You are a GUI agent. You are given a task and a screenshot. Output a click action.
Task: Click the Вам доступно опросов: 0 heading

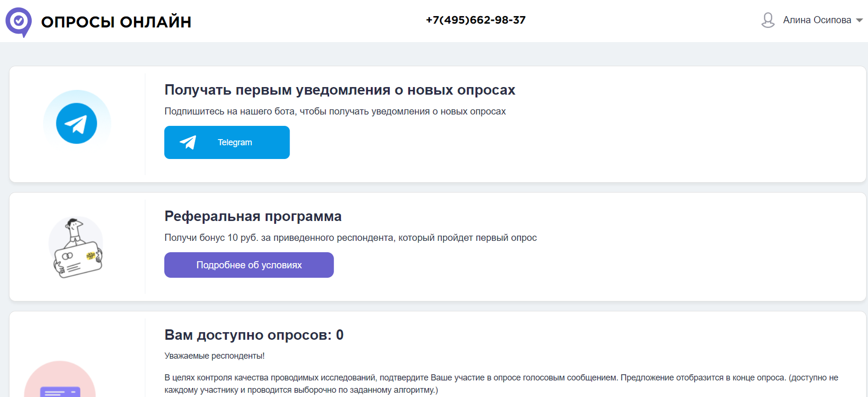254,335
